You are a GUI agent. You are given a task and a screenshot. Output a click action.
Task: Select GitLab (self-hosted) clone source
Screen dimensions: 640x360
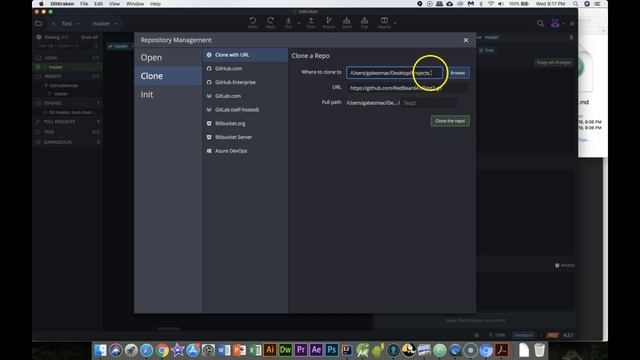pyautogui.click(x=245, y=109)
